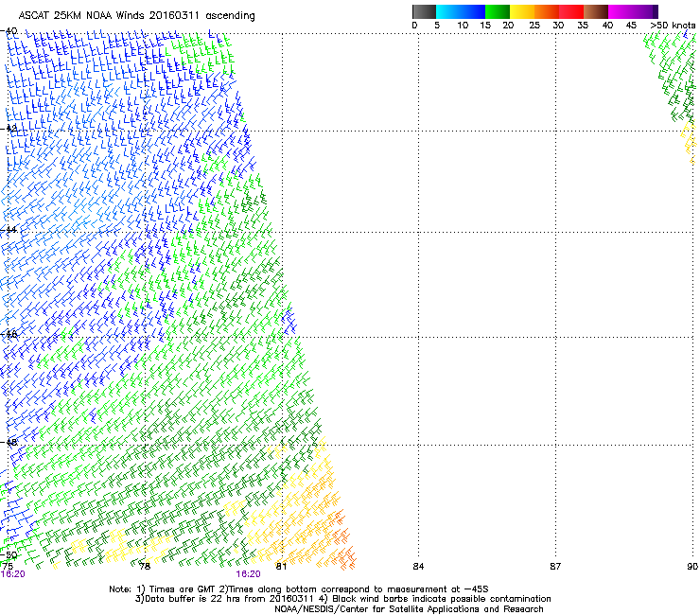Image resolution: width=700 pixels, height=615 pixels.
Task: Select the red 30-35 knots legend swatch
Action: [571, 11]
